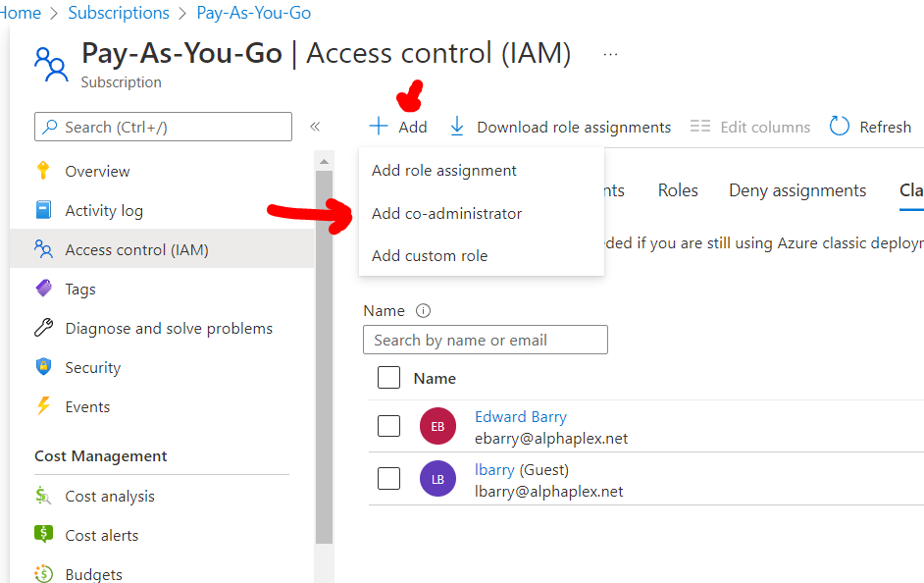Click the circular Refresh icon
The image size is (924, 583).
pos(839,127)
